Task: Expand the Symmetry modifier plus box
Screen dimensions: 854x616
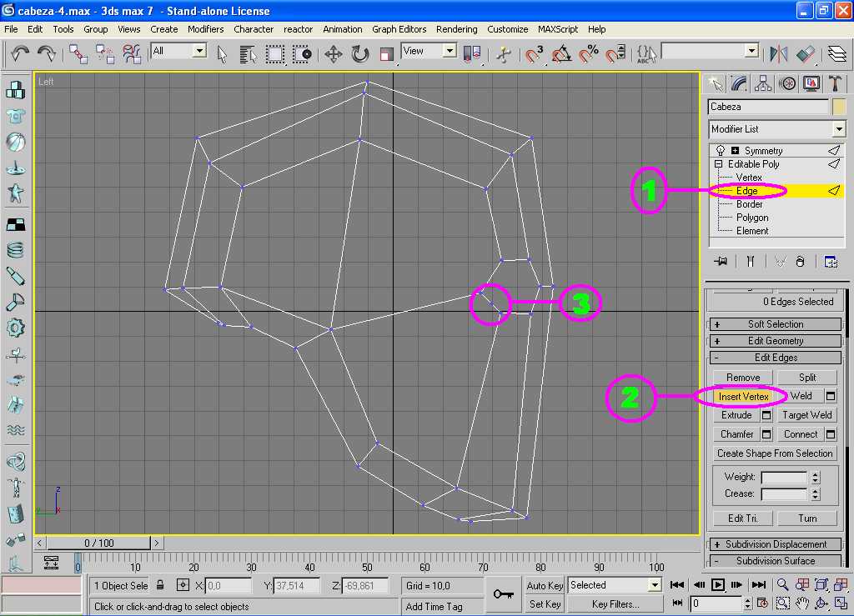Action: click(735, 151)
